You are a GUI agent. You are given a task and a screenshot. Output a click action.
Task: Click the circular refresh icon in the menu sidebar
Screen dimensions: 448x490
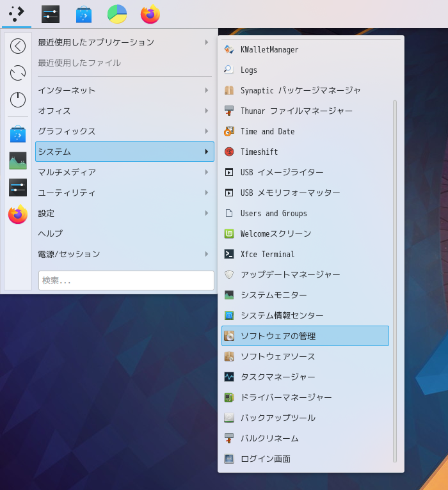point(18,73)
